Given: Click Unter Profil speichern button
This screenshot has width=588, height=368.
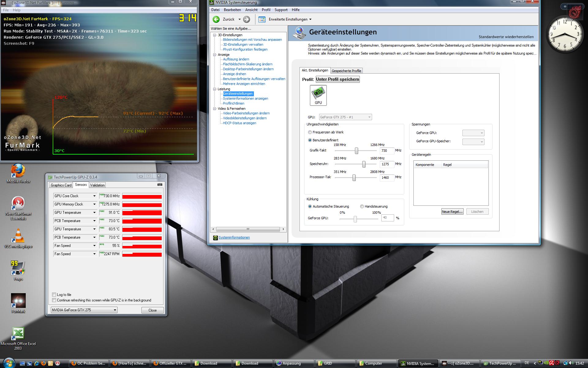Looking at the screenshot, I should pyautogui.click(x=337, y=79).
